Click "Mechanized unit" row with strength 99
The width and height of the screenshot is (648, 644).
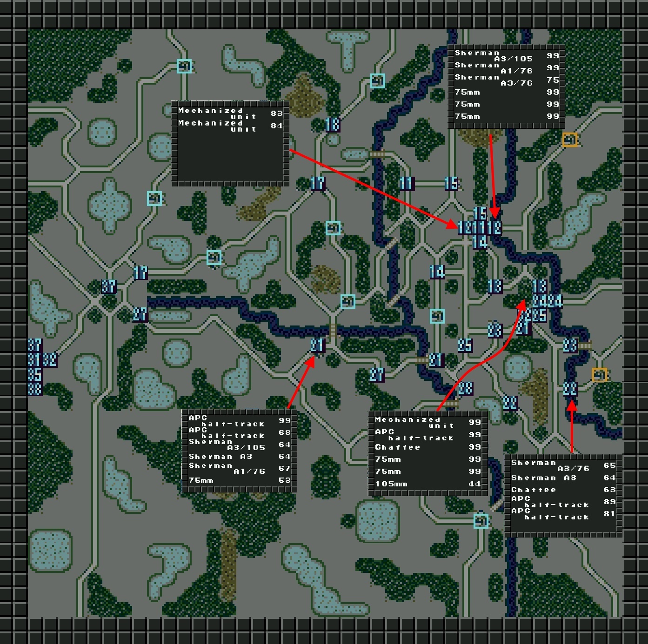click(428, 423)
